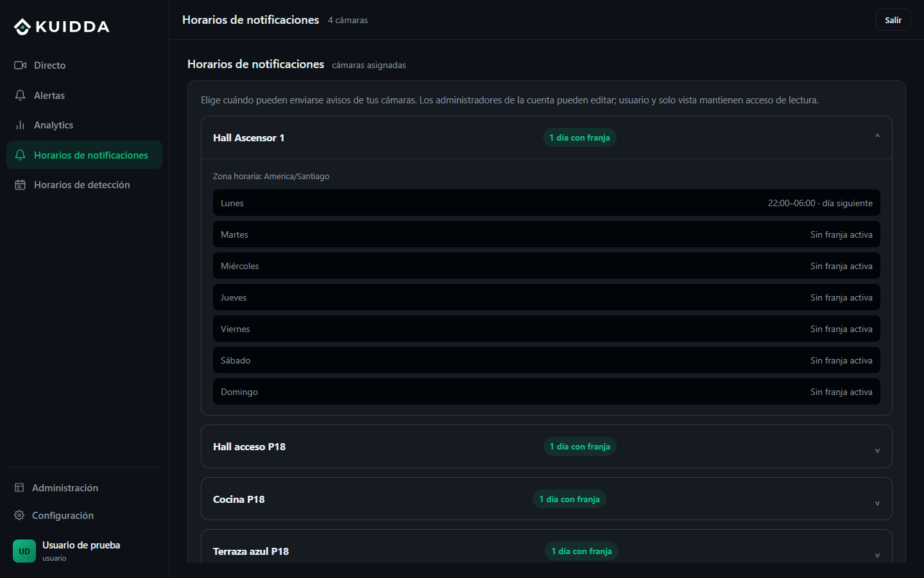Click the Terraza azul P18 title
Screen dimensions: 924x578
(x=251, y=551)
